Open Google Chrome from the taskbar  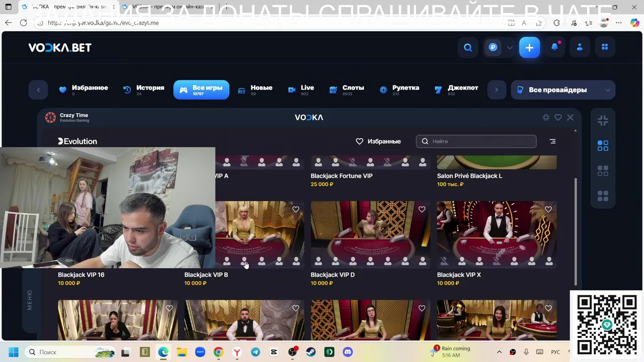218,352
